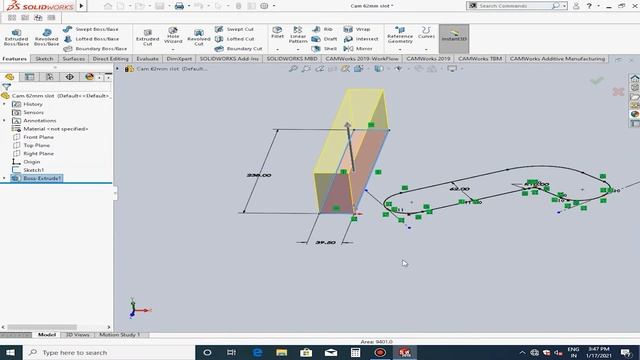This screenshot has height=360, width=640.
Task: Open ConfigurationManager tab in left panel
Action: pos(50,77)
